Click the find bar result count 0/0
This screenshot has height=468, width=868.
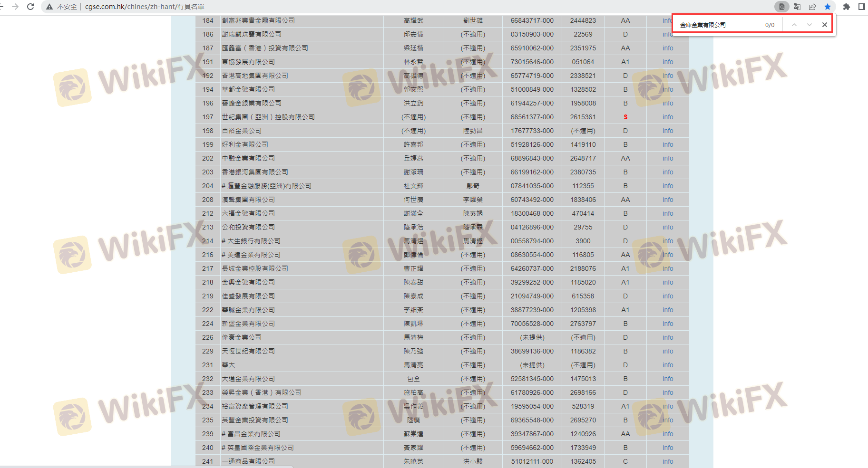770,25
